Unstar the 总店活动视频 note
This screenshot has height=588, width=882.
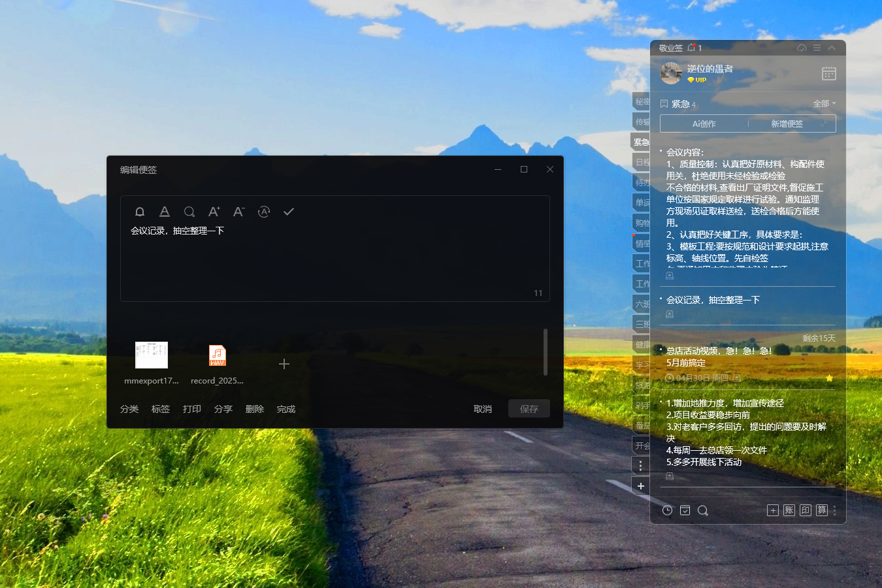click(829, 378)
